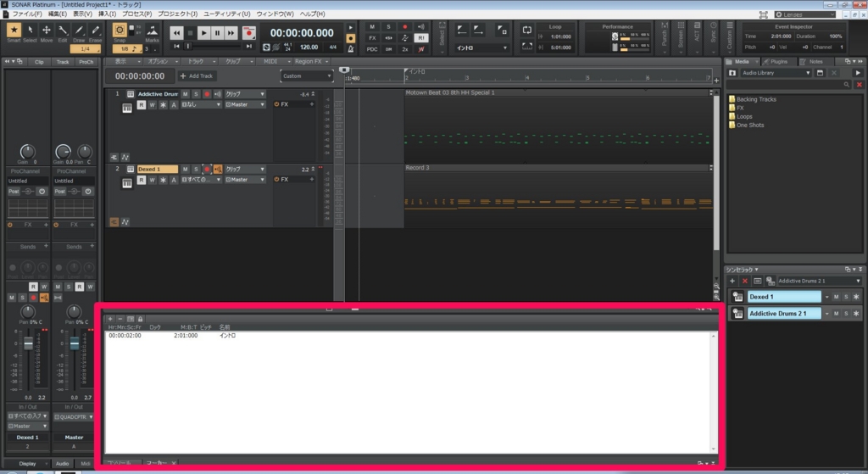Viewport: 868px width, 474px height.
Task: Preview play button in Media browser
Action: tap(858, 73)
